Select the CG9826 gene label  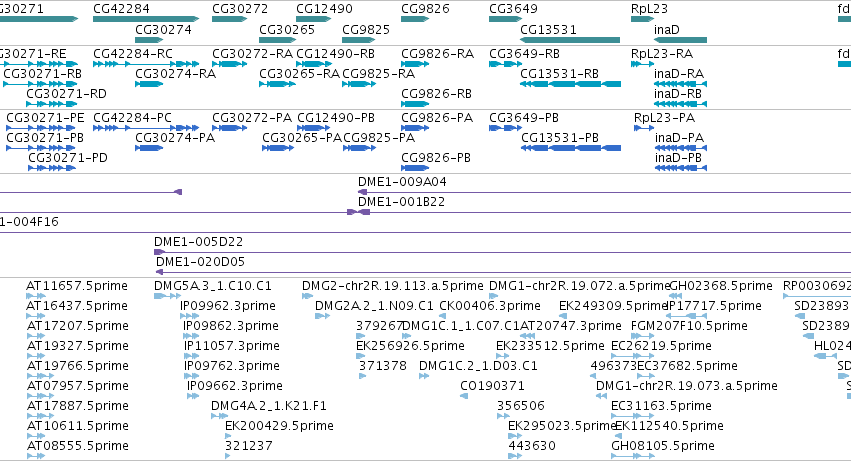[x=426, y=9]
